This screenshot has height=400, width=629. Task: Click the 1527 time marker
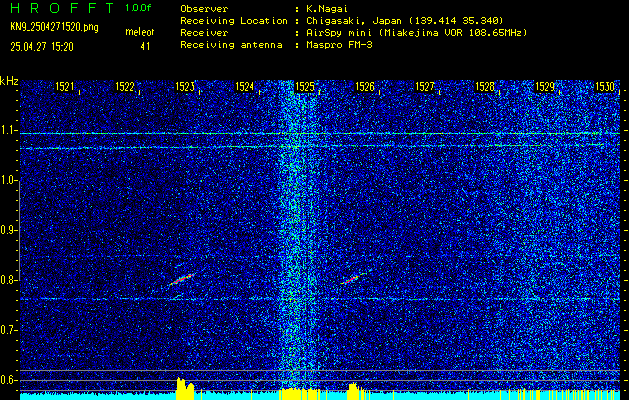pos(424,87)
